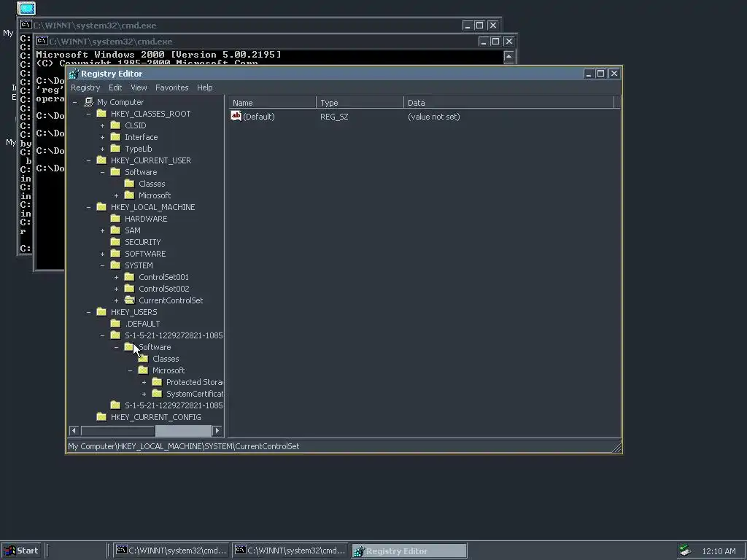This screenshot has height=560, width=747.
Task: Click the SystemCertificates folder icon
Action: (x=157, y=393)
